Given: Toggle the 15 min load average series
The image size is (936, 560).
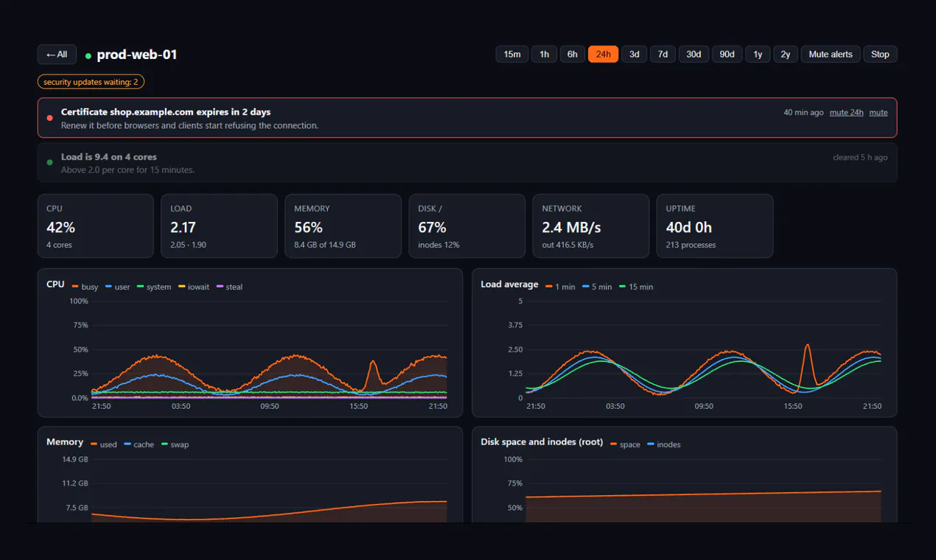Looking at the screenshot, I should click(x=636, y=287).
